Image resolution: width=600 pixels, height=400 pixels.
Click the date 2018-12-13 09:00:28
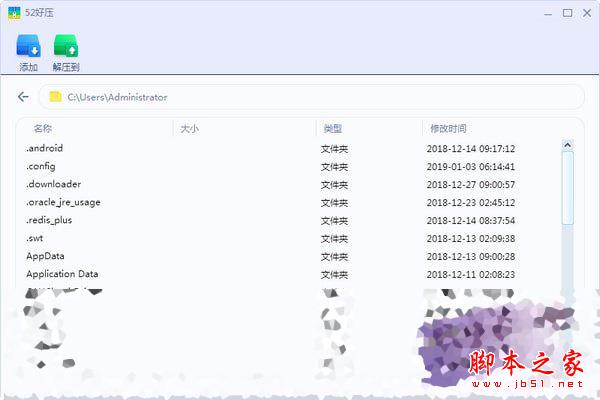click(x=471, y=256)
